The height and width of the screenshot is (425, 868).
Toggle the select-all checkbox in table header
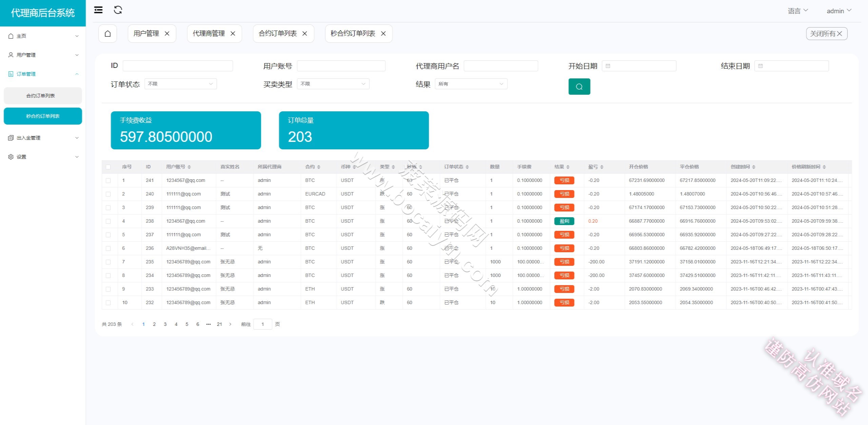coord(108,167)
